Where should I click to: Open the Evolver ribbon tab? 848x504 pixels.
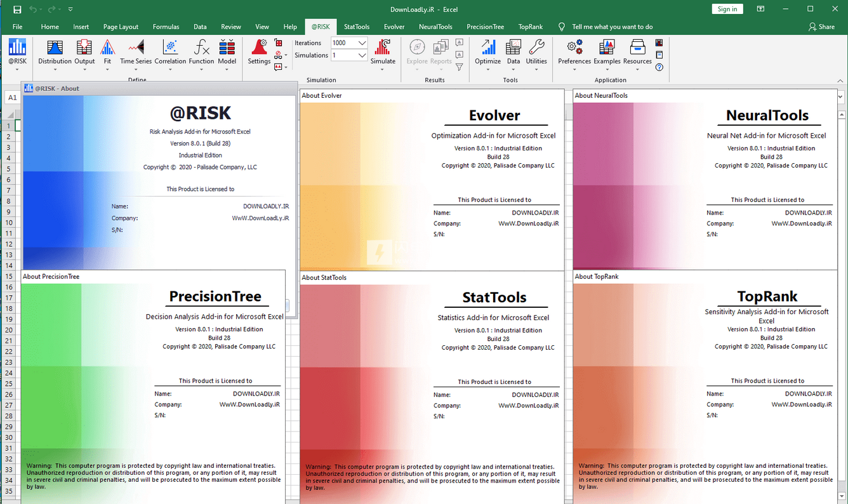coord(394,27)
